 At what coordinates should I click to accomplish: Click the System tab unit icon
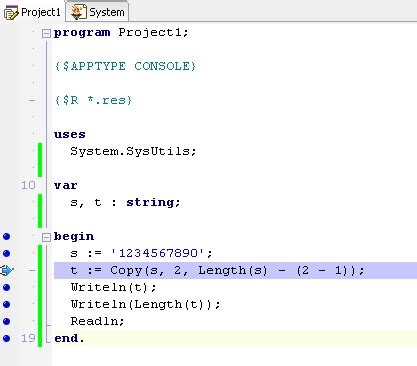click(x=78, y=12)
